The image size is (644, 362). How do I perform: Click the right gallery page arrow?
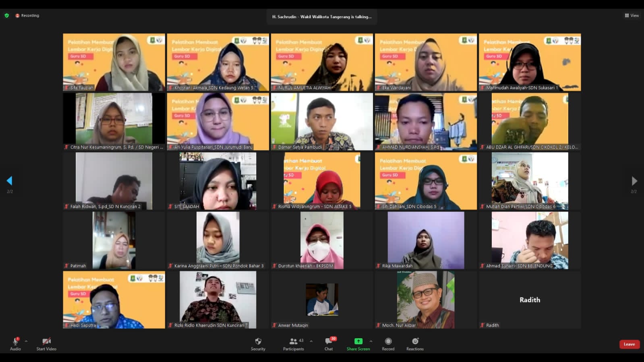click(x=634, y=181)
